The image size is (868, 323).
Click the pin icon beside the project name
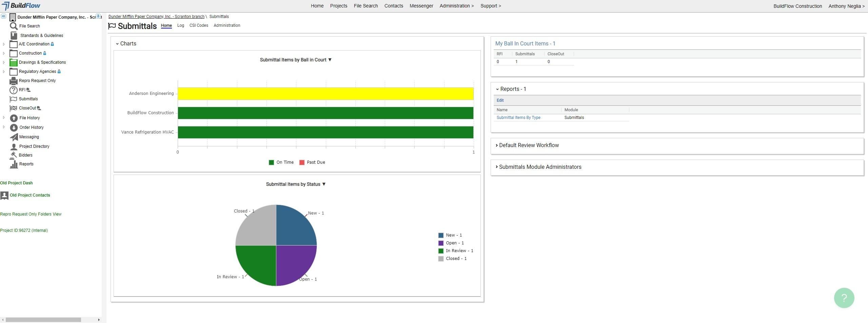[98, 16]
